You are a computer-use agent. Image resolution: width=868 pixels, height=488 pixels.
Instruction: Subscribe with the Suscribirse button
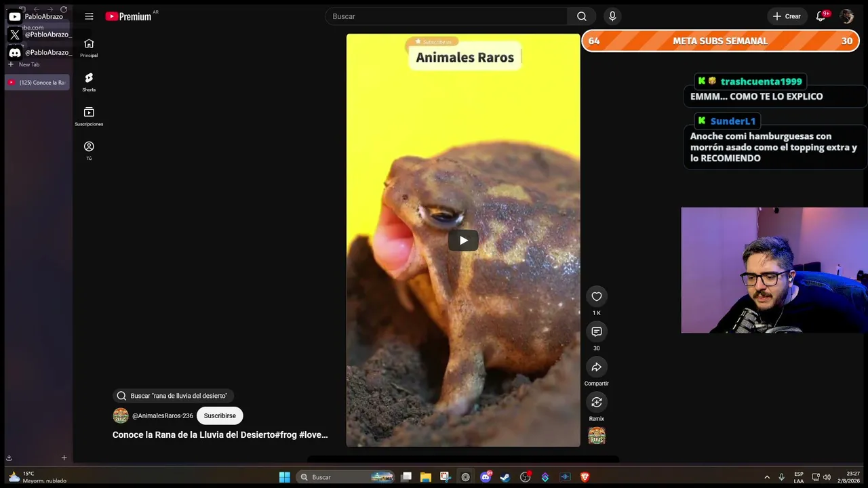coord(220,415)
